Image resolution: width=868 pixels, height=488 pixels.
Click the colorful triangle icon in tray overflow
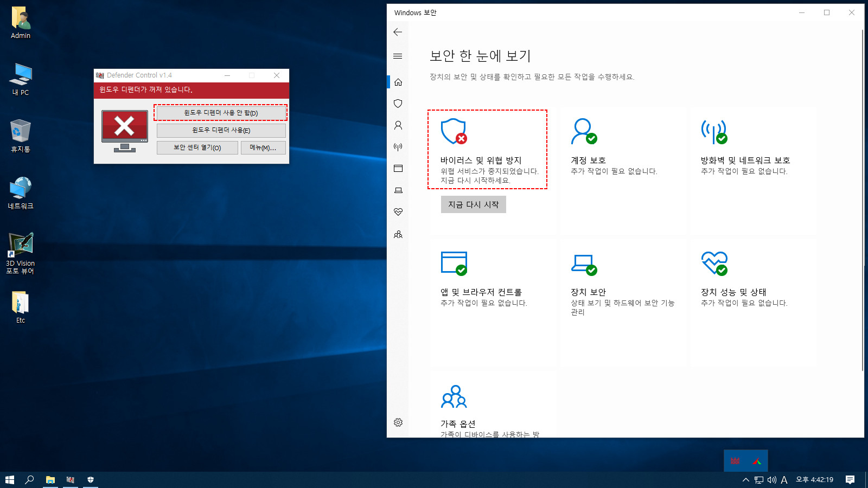pos(757,461)
